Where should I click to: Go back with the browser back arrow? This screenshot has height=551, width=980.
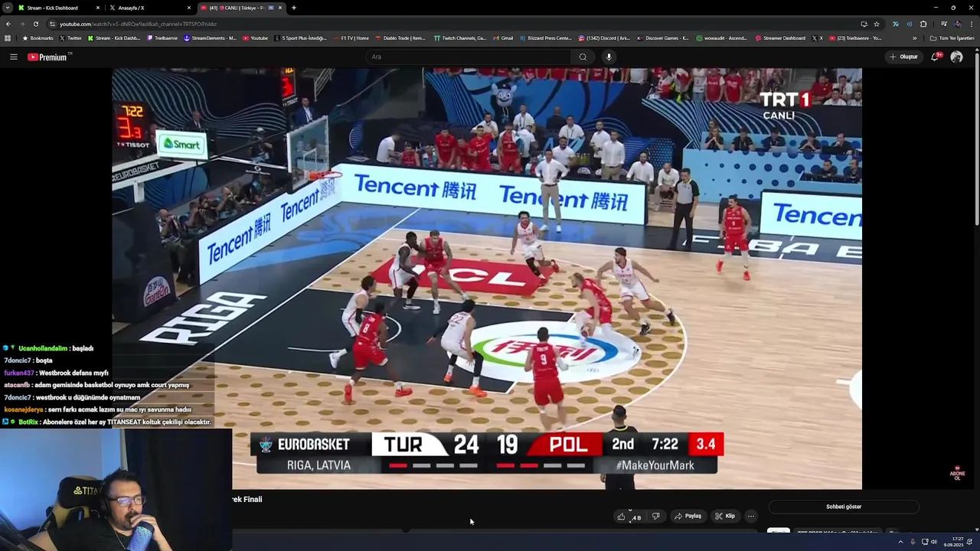coord(8,24)
